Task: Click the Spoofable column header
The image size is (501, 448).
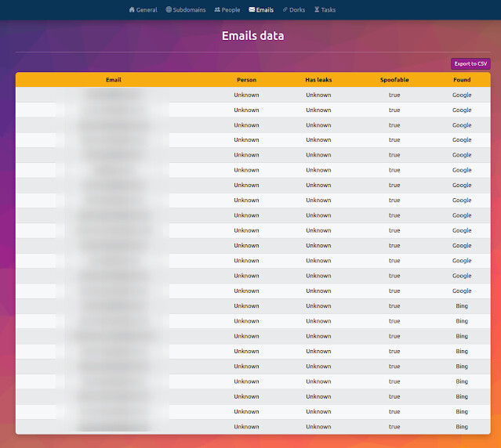Action: (x=394, y=80)
